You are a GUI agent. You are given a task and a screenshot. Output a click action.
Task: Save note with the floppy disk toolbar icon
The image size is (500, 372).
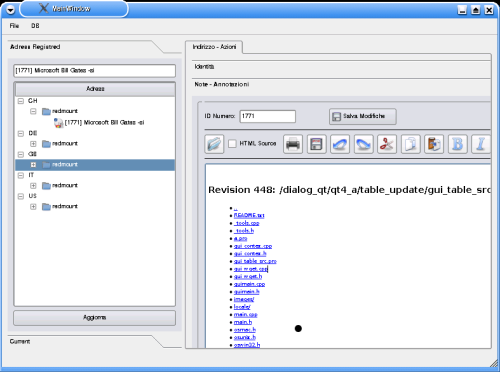316,144
